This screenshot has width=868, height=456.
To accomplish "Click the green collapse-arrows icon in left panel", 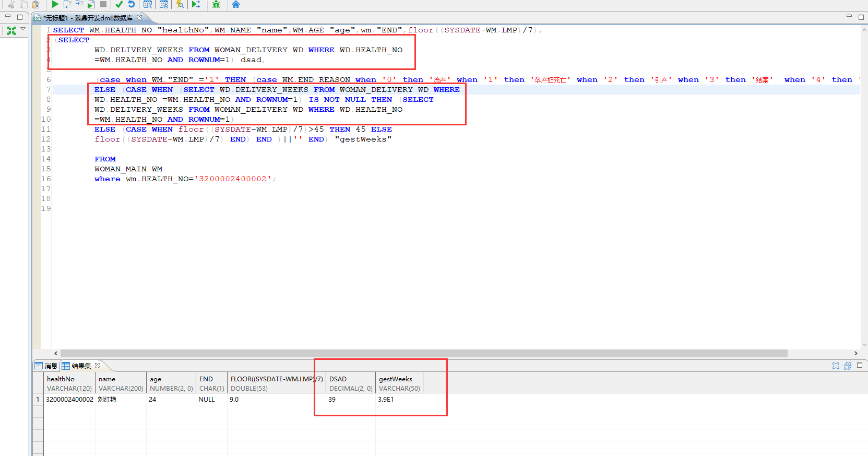I will (11, 31).
